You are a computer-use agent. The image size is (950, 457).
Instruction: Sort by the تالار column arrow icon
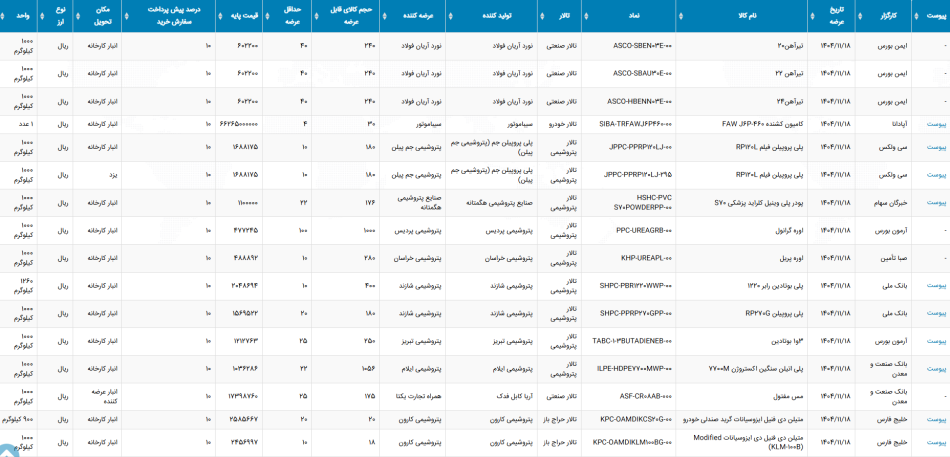[x=543, y=16]
